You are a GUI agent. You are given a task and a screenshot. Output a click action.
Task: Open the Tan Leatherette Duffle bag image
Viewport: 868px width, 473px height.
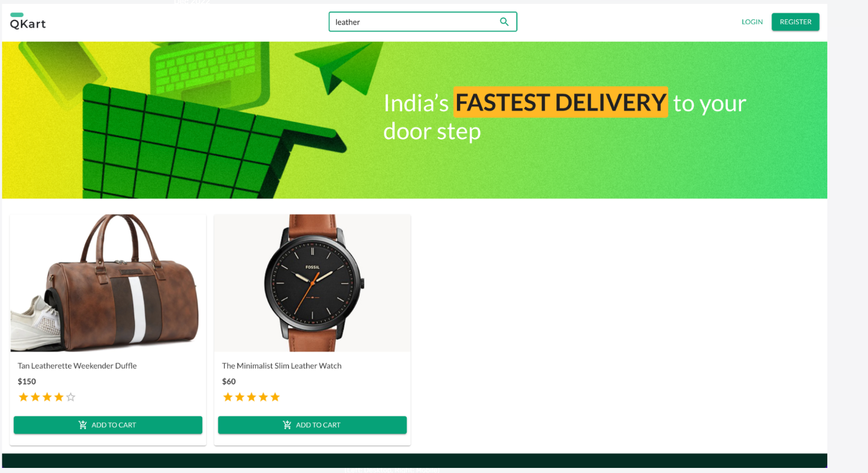click(108, 283)
